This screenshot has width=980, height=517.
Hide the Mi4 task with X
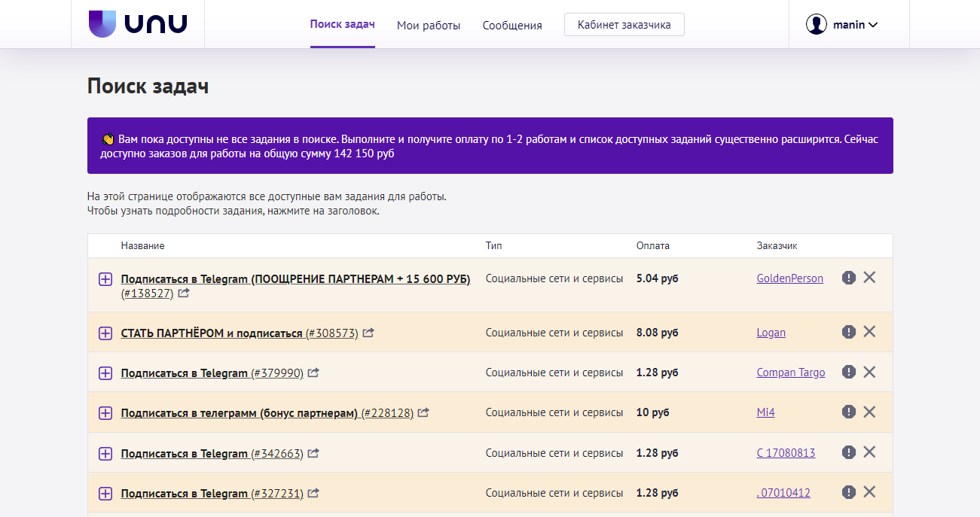[869, 412]
